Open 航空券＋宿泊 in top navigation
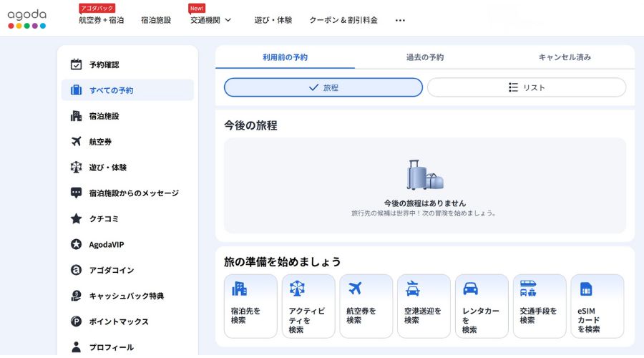644x358 pixels. coord(101,20)
